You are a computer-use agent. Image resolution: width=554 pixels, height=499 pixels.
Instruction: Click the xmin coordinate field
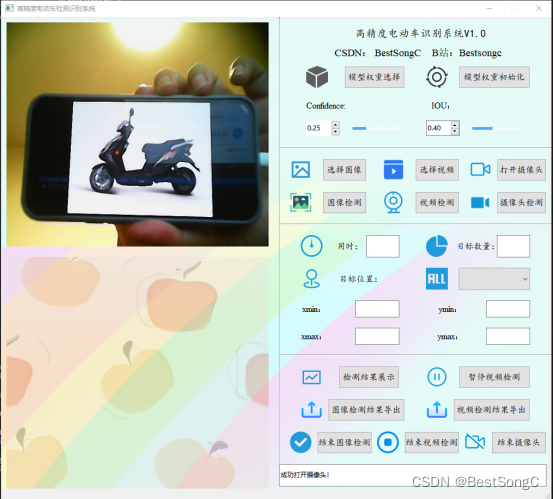[x=377, y=309]
